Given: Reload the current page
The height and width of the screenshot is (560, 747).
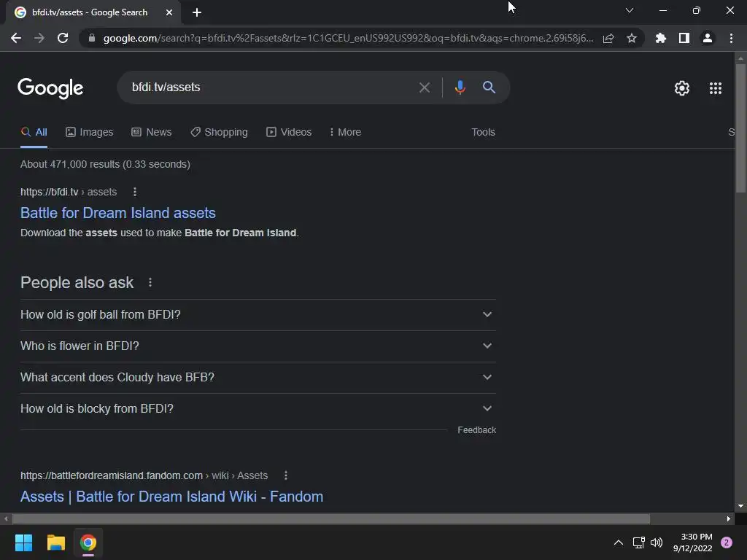Looking at the screenshot, I should pos(63,38).
